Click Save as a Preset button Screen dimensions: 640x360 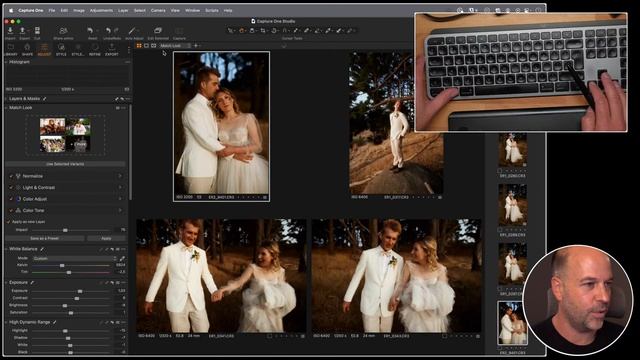point(45,238)
